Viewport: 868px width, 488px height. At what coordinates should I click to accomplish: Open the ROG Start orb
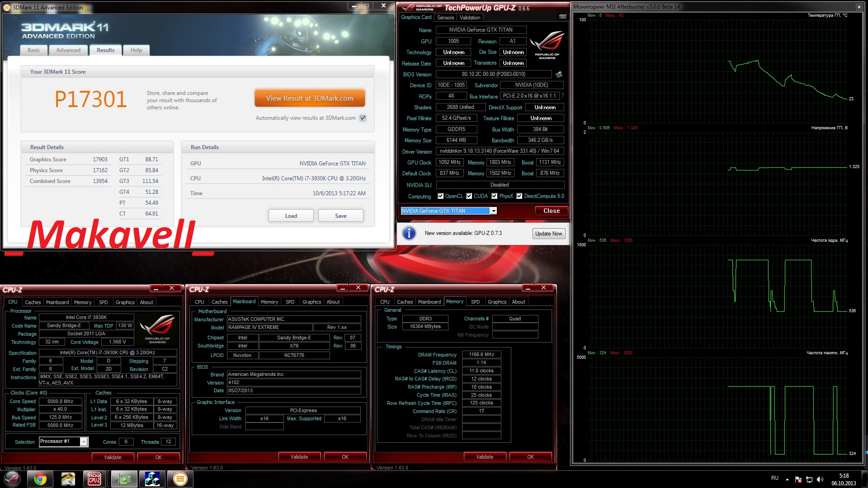tap(12, 479)
